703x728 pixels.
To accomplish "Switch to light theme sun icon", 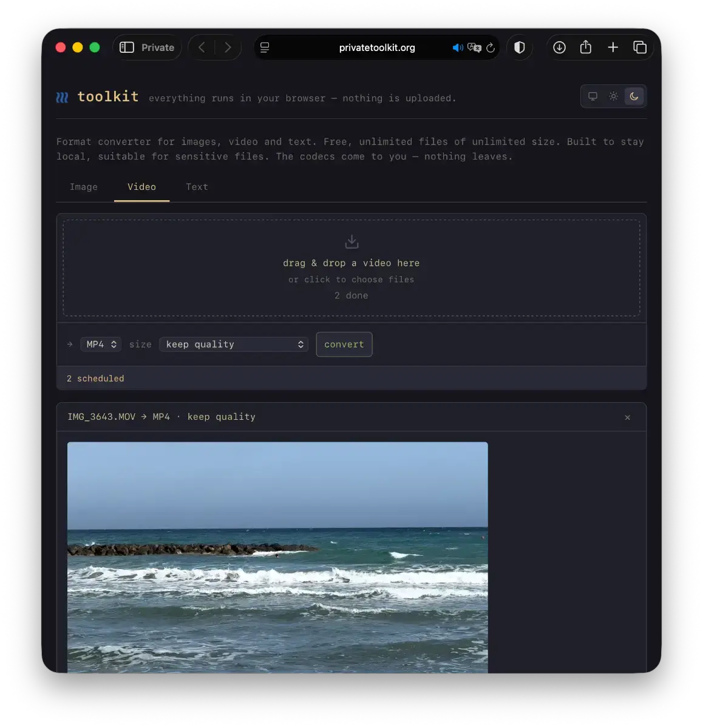I will 614,96.
